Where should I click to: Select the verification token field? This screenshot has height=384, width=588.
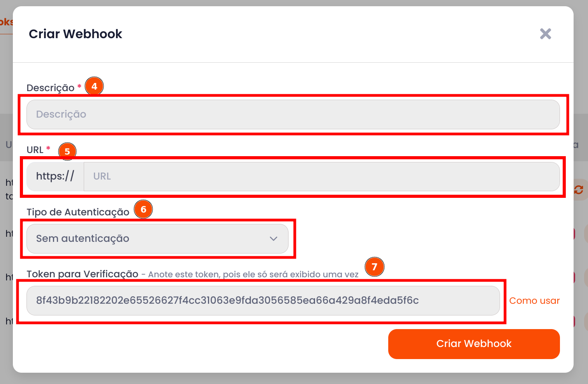(x=263, y=301)
